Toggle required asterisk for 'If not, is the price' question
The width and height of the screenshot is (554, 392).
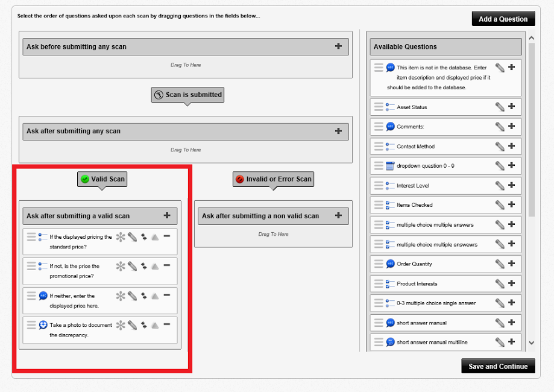tap(121, 266)
